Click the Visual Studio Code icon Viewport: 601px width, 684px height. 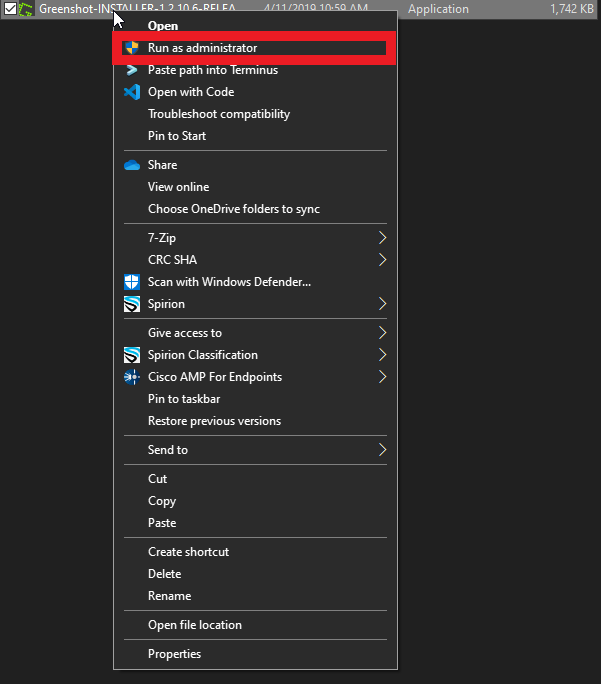[x=132, y=92]
